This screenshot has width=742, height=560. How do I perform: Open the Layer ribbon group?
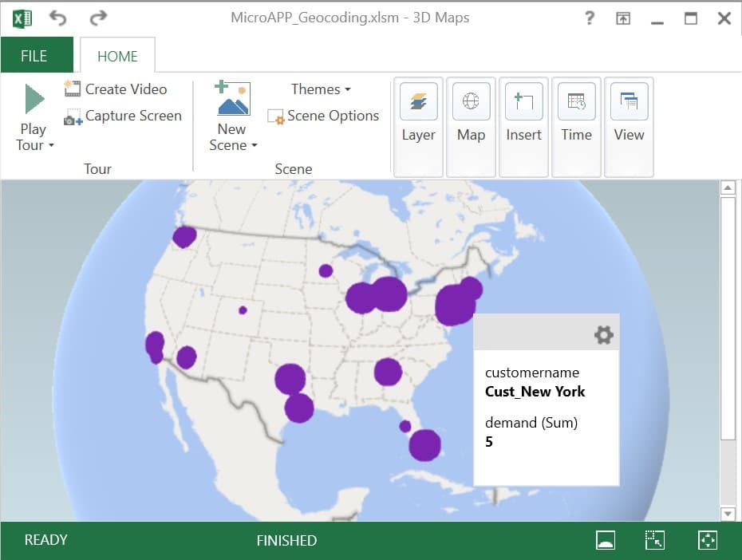(x=418, y=127)
